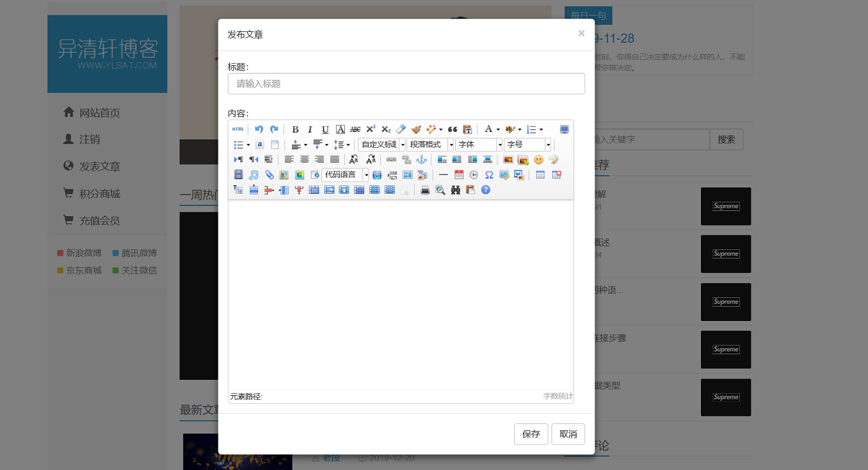
Task: Insert an anchor with the anchor icon
Action: 421,159
